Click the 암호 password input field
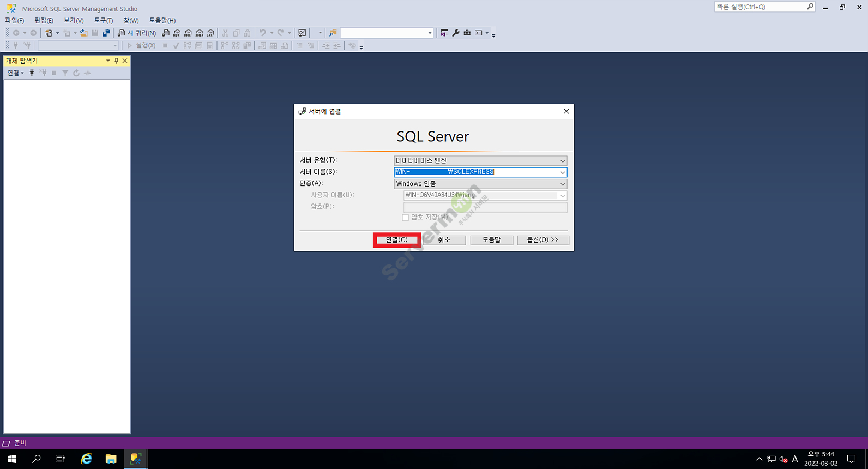The height and width of the screenshot is (469, 868). pyautogui.click(x=485, y=207)
